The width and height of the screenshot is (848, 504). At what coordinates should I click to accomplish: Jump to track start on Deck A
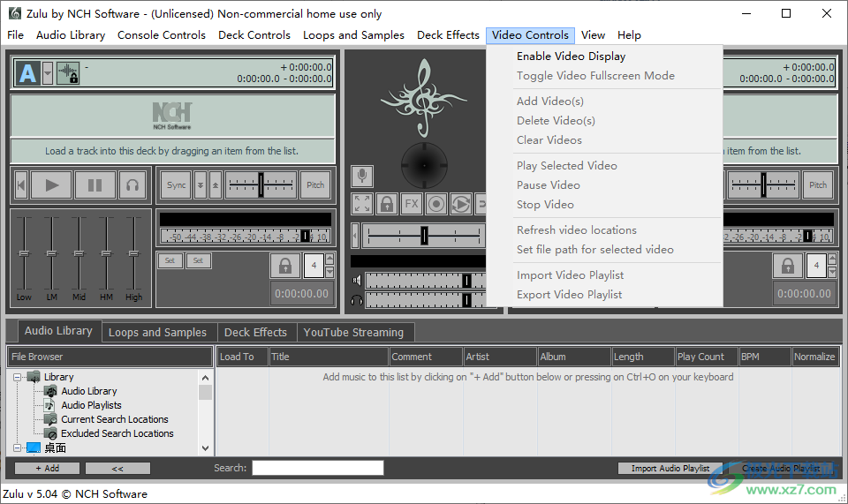(21, 185)
